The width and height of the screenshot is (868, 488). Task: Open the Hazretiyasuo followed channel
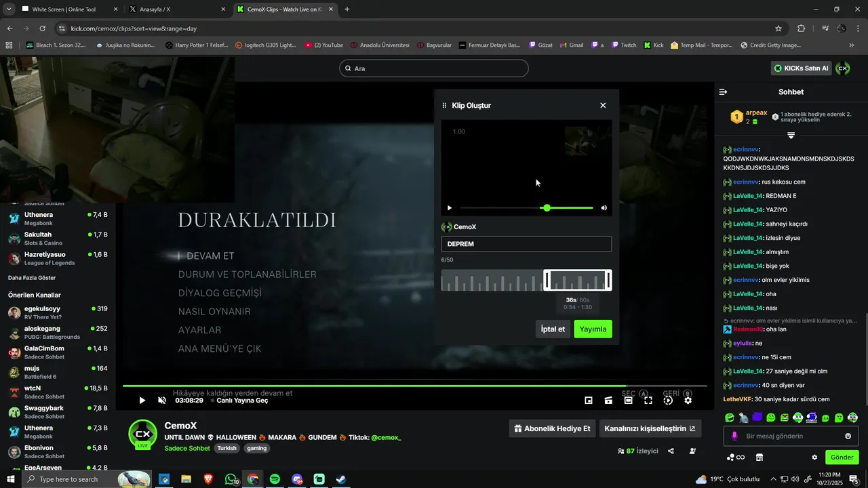[x=58, y=258]
